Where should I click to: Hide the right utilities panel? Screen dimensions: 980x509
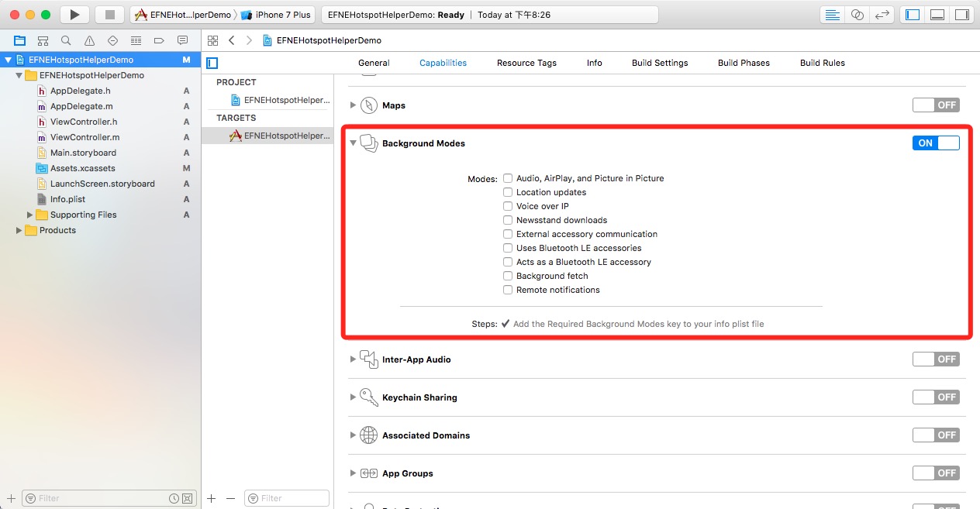(961, 15)
